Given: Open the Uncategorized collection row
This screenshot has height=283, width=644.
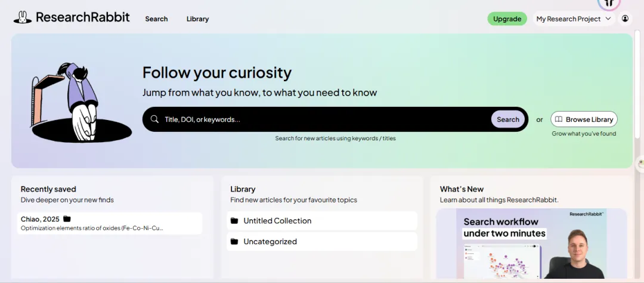Looking at the screenshot, I should pyautogui.click(x=322, y=241).
